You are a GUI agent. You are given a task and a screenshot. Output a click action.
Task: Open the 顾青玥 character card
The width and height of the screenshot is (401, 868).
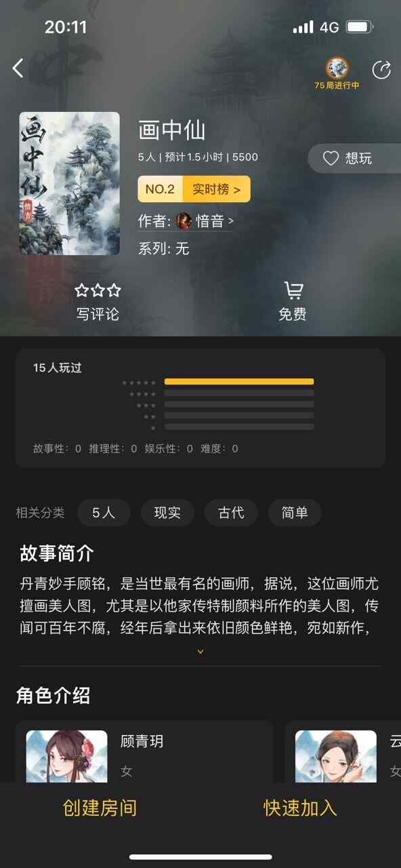[144, 751]
